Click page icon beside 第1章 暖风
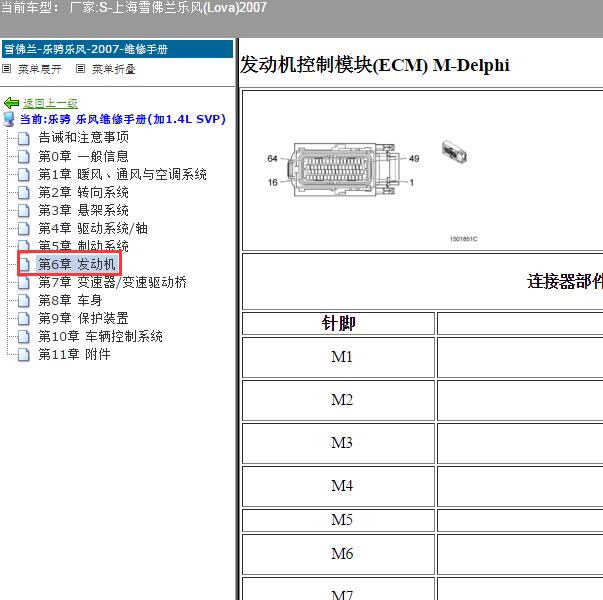Viewport: 603px width, 600px height. point(24,174)
